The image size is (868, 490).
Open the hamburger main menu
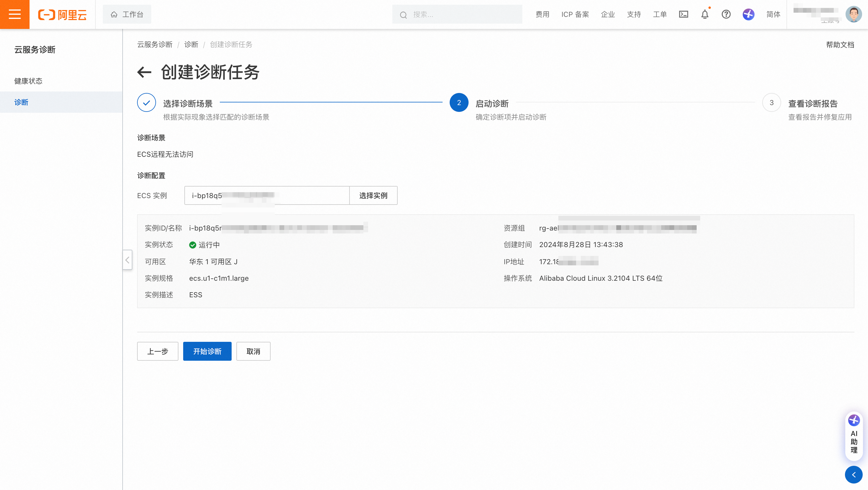[x=14, y=14]
